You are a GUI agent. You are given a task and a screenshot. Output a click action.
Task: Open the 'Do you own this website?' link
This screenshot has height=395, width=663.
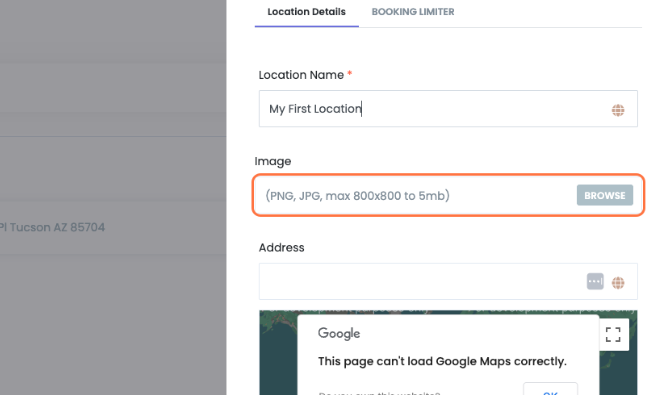tap(379, 392)
